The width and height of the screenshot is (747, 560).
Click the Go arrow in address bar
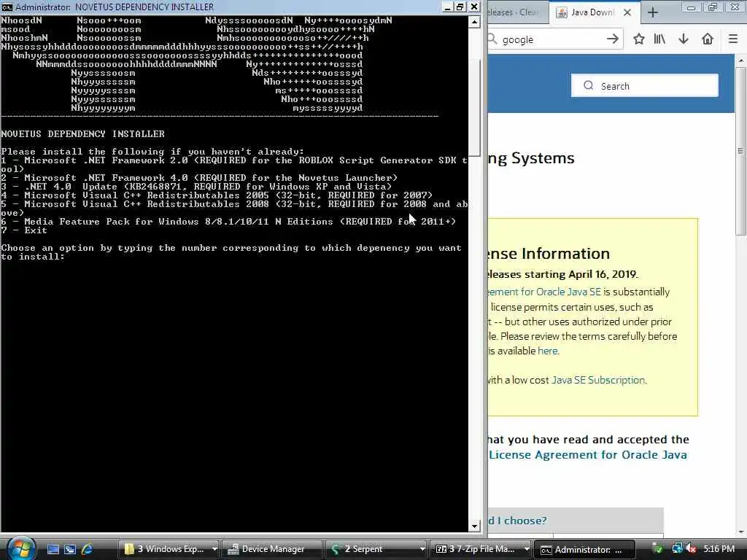click(613, 39)
